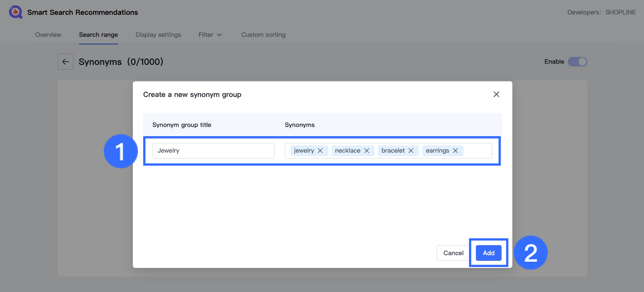The image size is (644, 292).
Task: Click the Developers: SHOPLINE text
Action: [x=601, y=12]
